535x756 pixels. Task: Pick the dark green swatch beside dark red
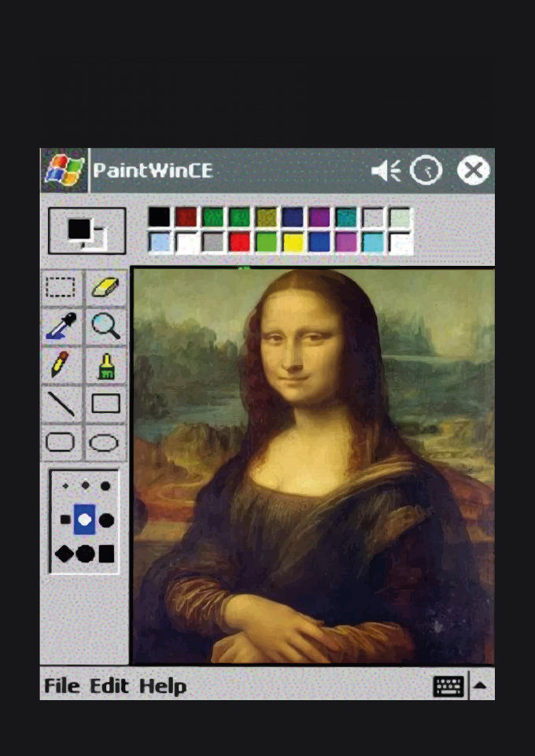[212, 217]
